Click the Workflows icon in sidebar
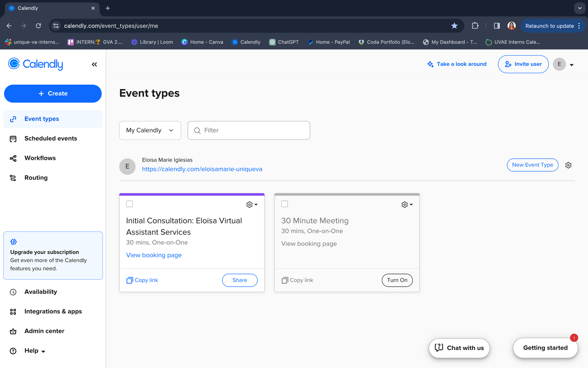The width and height of the screenshot is (588, 368). pyautogui.click(x=13, y=158)
